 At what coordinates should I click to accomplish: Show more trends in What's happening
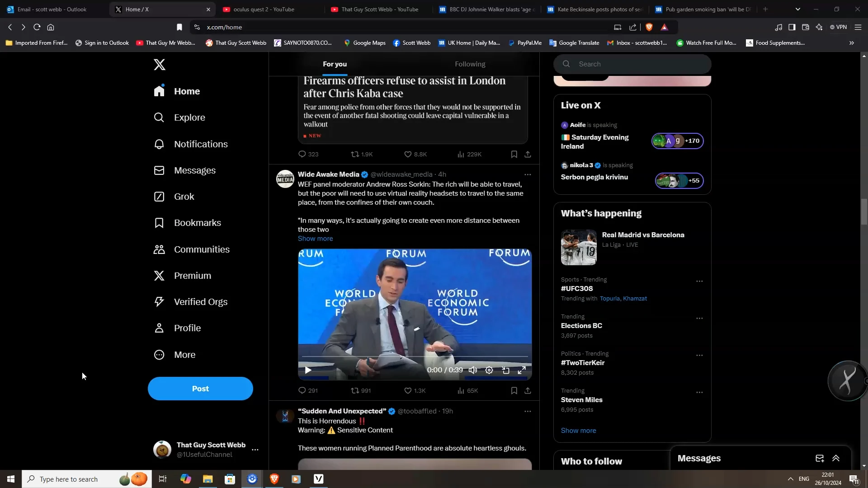(578, 431)
